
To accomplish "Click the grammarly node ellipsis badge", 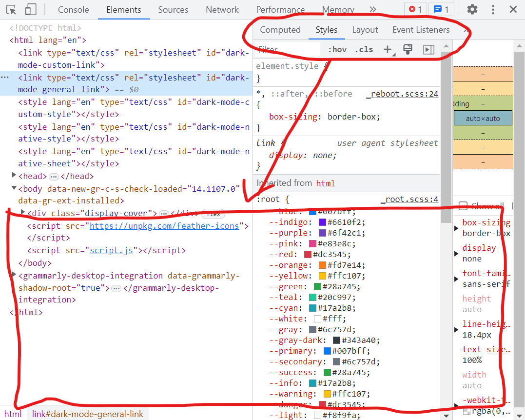I will click(x=116, y=289).
